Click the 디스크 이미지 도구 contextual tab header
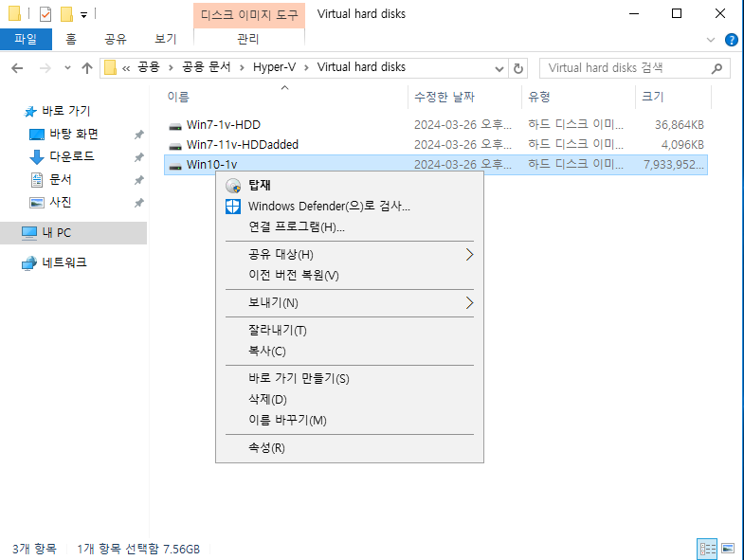 pos(249,15)
